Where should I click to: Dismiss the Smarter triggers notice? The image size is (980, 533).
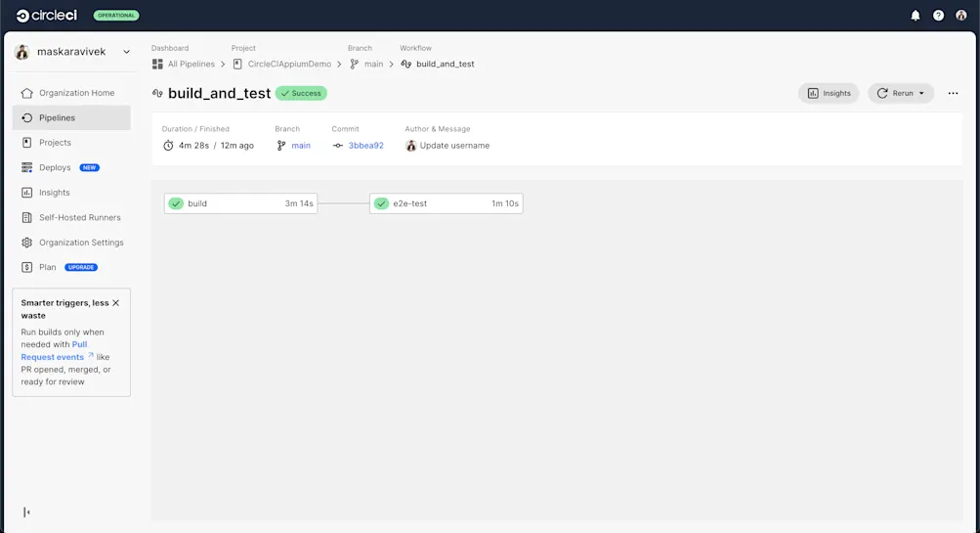tap(115, 303)
